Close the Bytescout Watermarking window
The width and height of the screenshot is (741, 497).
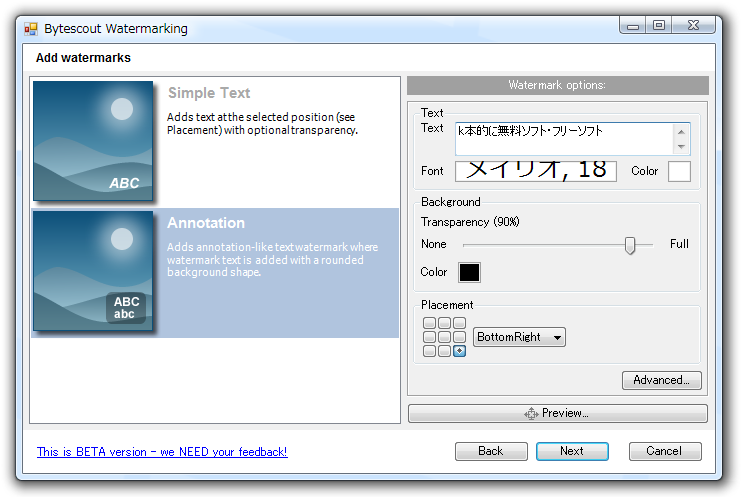pyautogui.click(x=693, y=26)
